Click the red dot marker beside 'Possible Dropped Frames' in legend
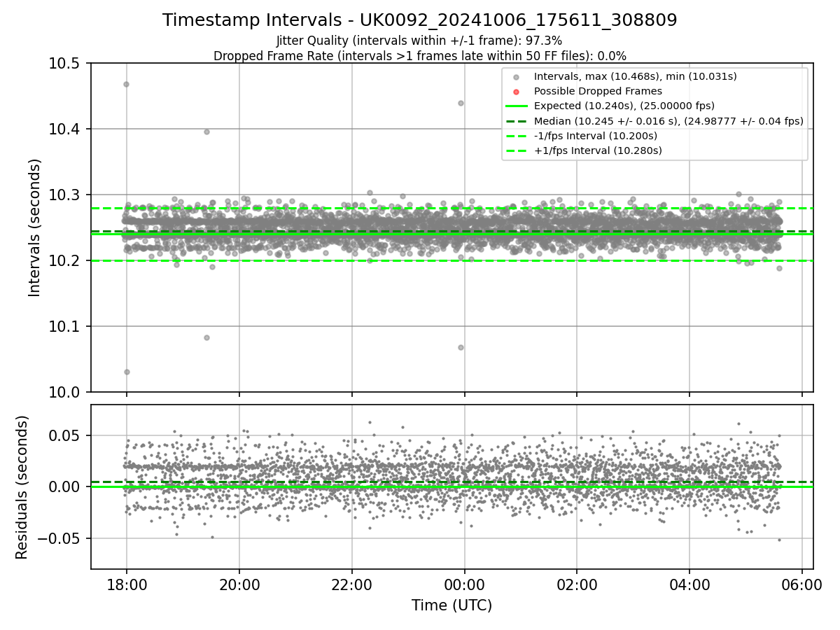The image size is (840, 630). tap(516, 92)
